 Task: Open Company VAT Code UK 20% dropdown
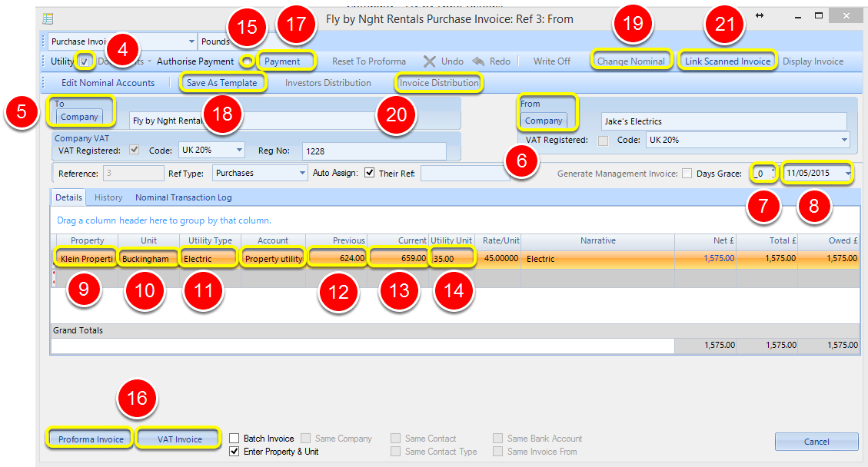[x=239, y=150]
